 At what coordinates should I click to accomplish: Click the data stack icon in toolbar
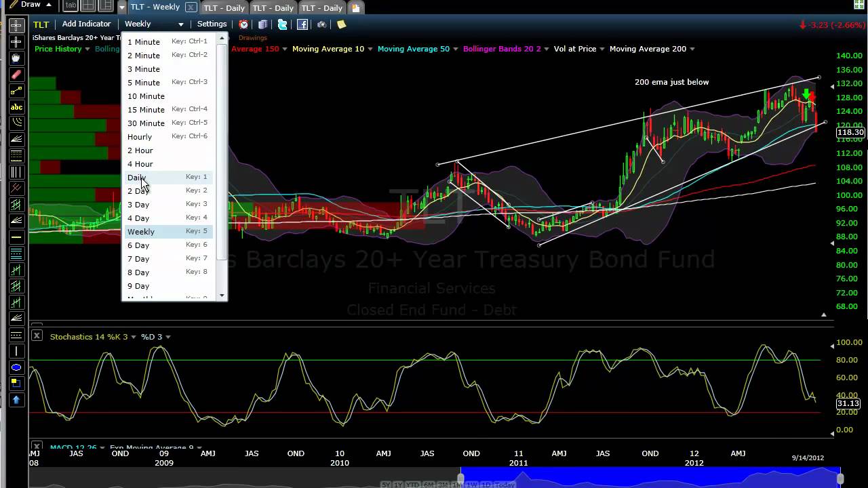click(262, 24)
